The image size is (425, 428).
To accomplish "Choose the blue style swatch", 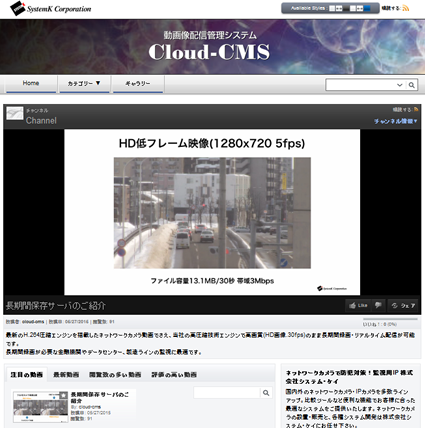I will coord(367,8).
